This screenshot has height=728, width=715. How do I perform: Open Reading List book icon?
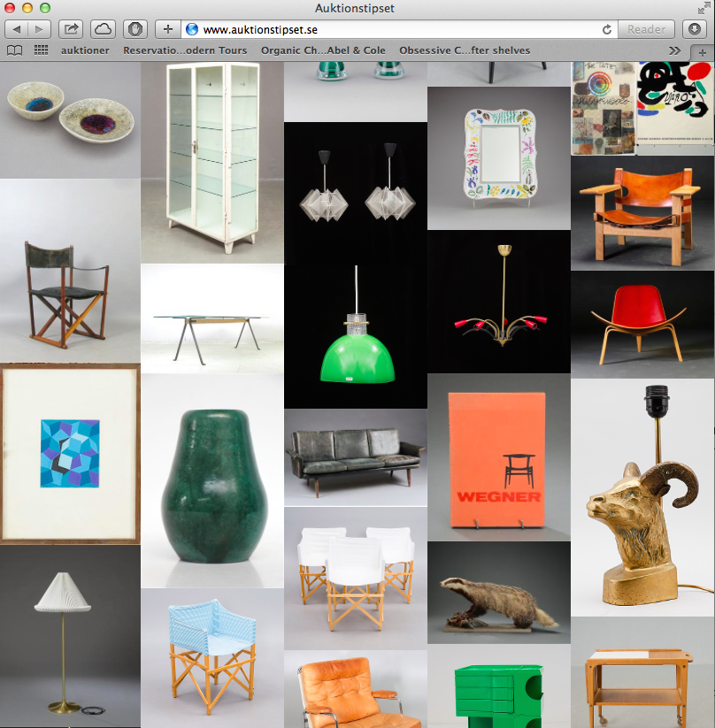pos(15,50)
